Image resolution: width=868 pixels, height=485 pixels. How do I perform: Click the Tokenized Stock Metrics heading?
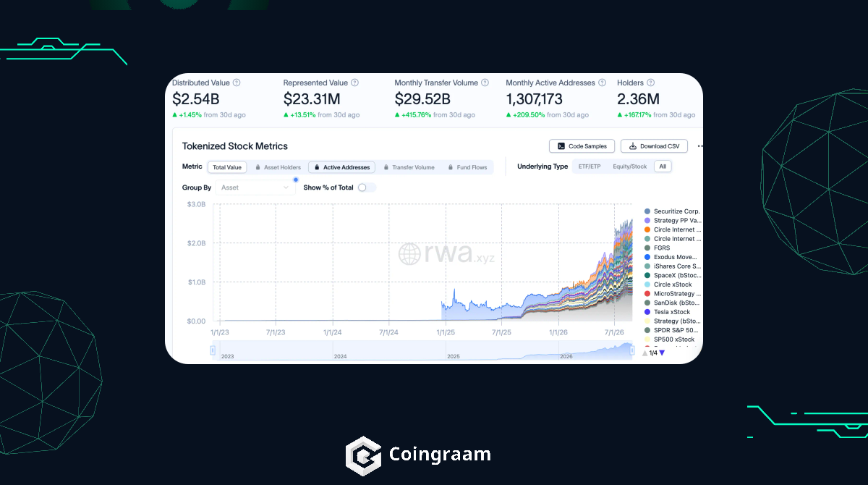point(235,146)
